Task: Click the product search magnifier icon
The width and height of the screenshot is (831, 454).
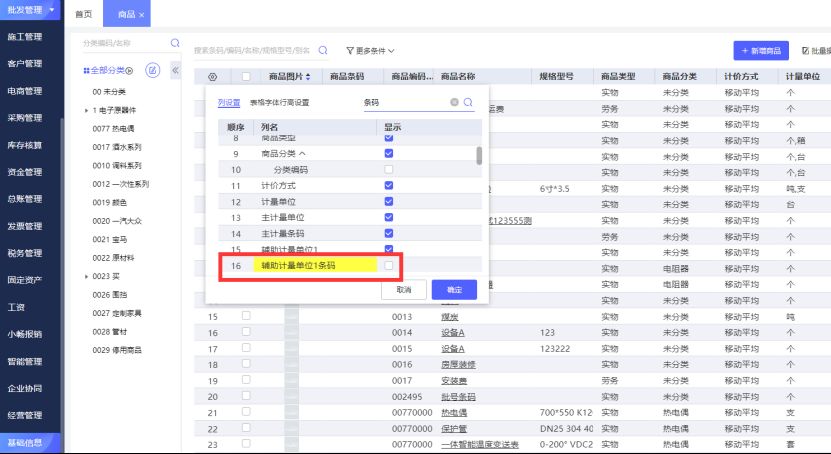Action: [323, 49]
